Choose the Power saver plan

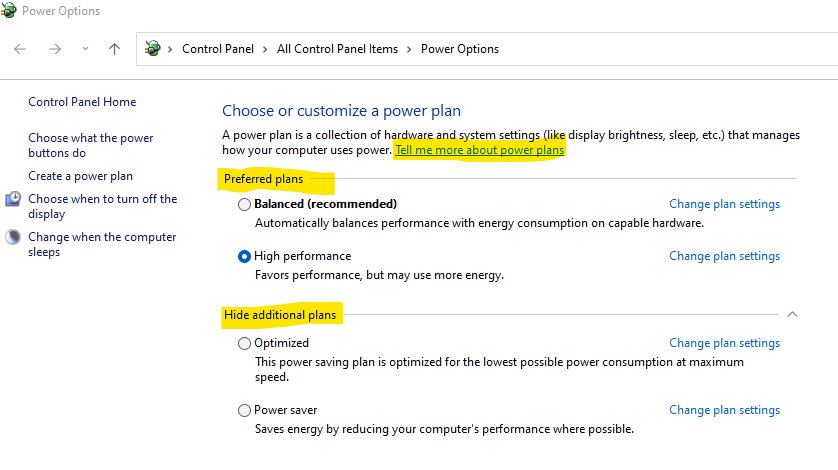point(244,410)
